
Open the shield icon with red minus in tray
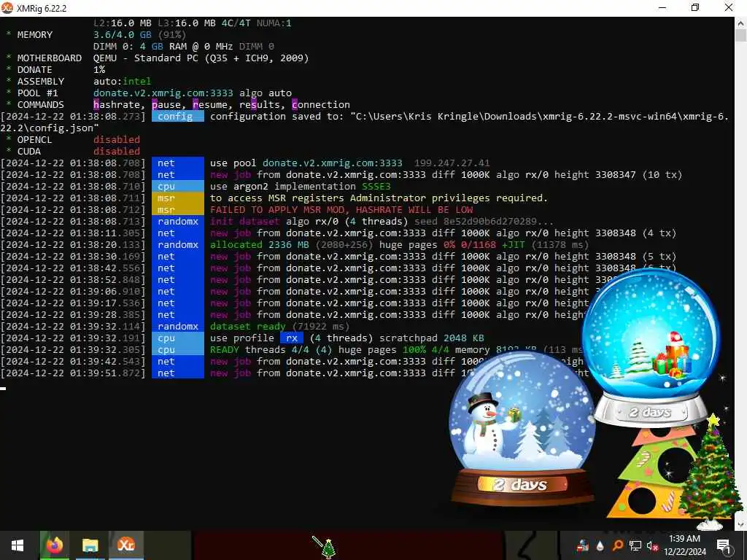click(583, 545)
